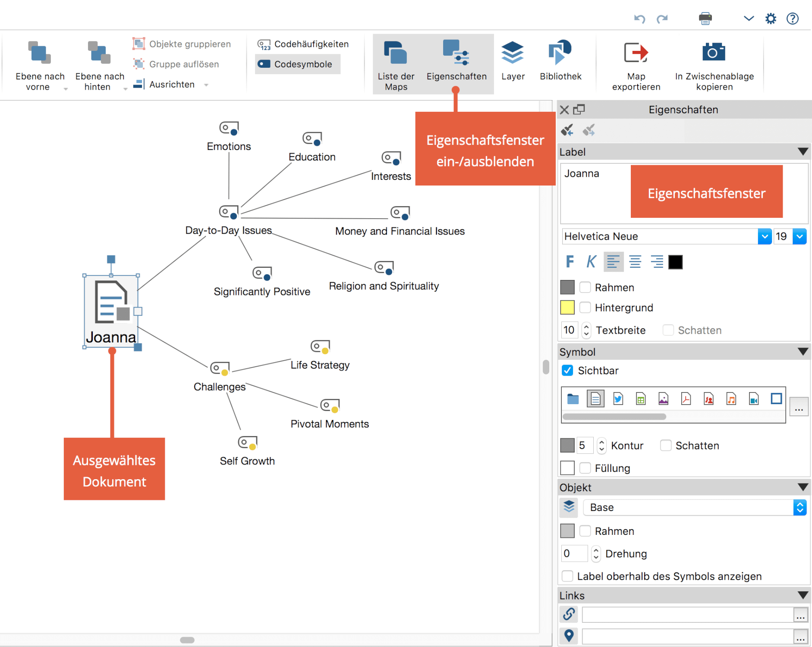Check Label oberhalb des Symbols anzeigen
812x647 pixels.
point(567,576)
